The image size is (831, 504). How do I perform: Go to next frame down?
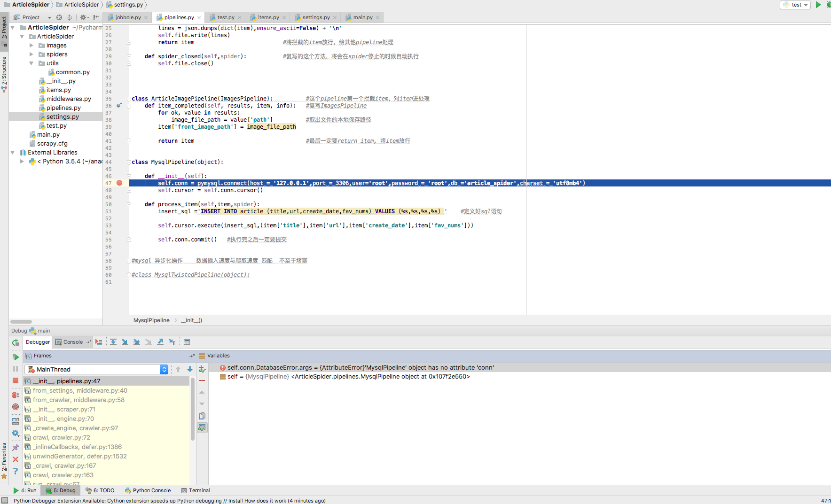(190, 369)
